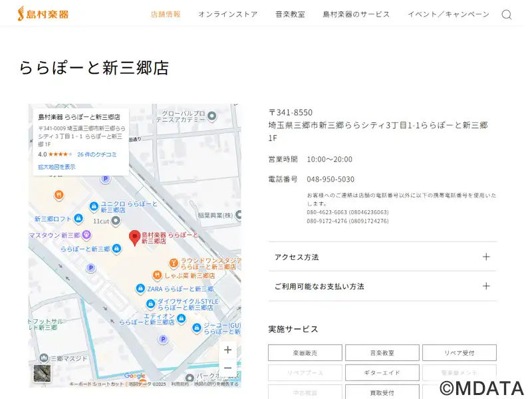This screenshot has height=399, width=532.
Task: Click the 4.0 star rating in map card
Action: click(x=55, y=154)
